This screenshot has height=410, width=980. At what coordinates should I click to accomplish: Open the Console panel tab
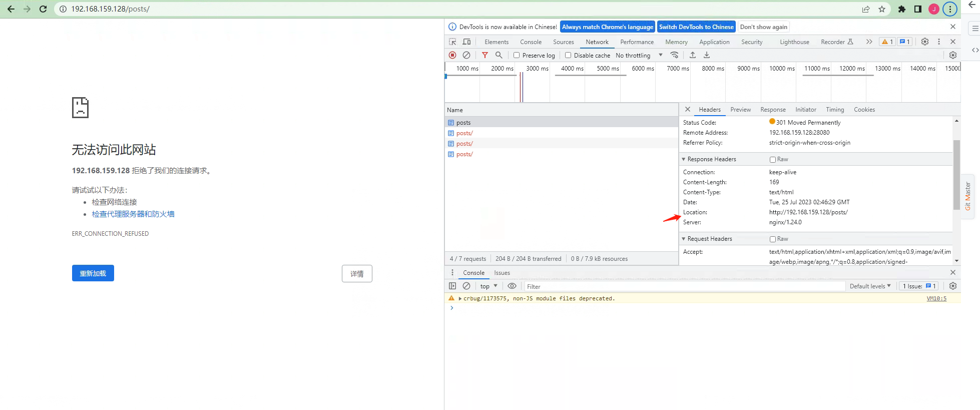[x=531, y=42]
